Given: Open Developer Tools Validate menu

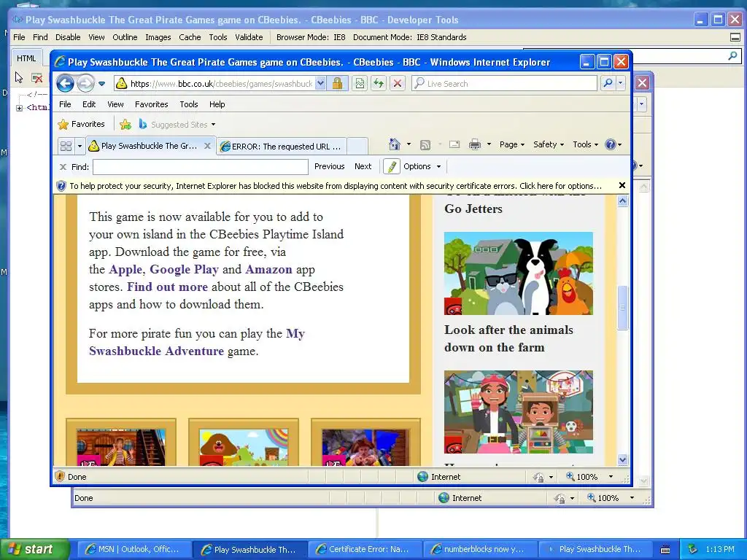Looking at the screenshot, I should [x=249, y=37].
